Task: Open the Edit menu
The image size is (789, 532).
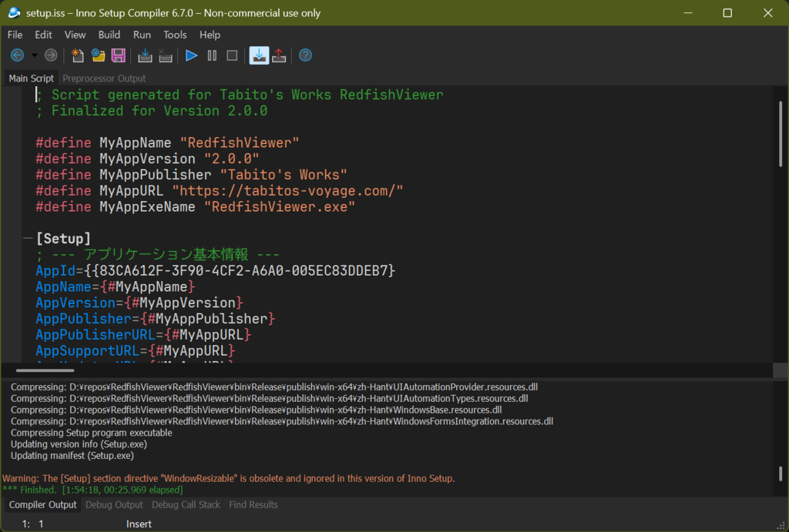Action: 43,35
